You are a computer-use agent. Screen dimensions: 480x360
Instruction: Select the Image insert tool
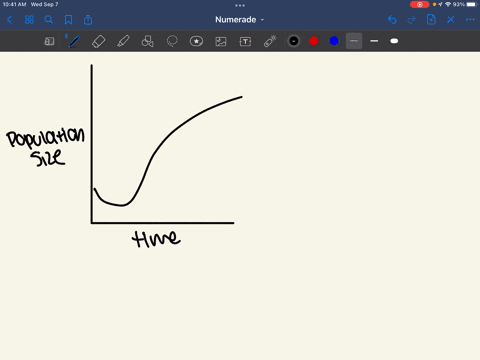[x=221, y=41]
